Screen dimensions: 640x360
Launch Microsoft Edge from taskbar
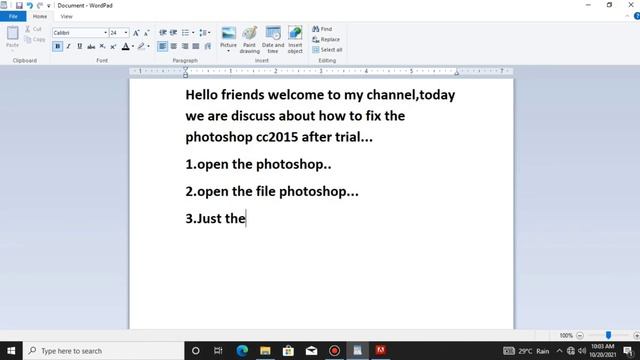click(x=242, y=351)
